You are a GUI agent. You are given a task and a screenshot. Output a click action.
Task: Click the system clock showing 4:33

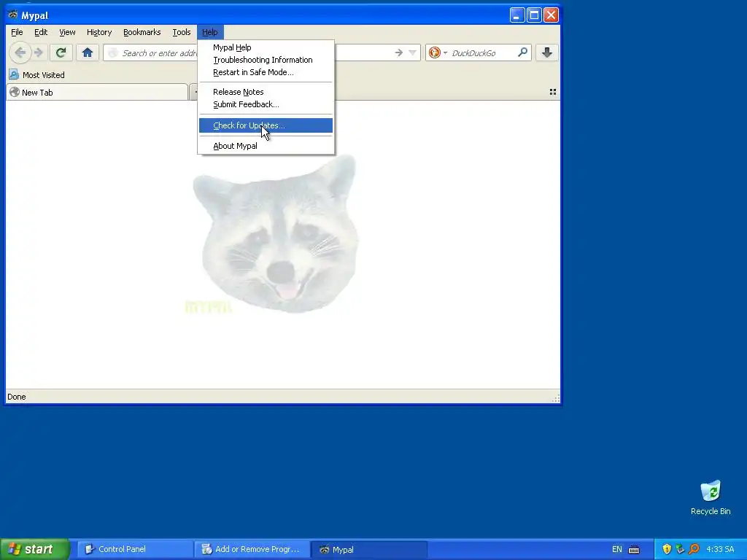(x=720, y=549)
